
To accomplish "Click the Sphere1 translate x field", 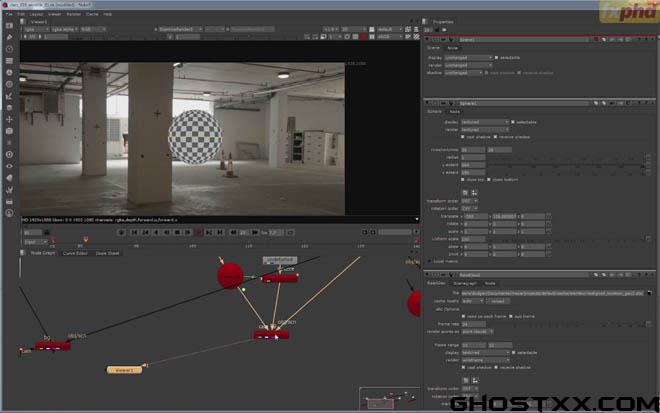I will coord(475,216).
